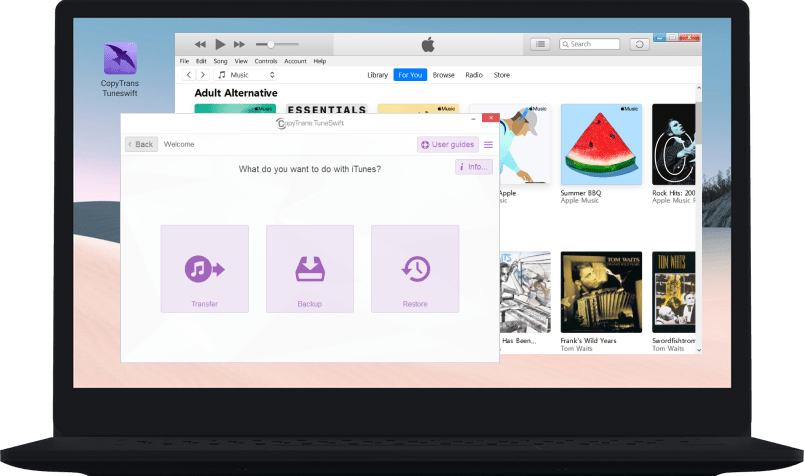Click the iTunes vertical scrollbar thumb

click(x=698, y=123)
